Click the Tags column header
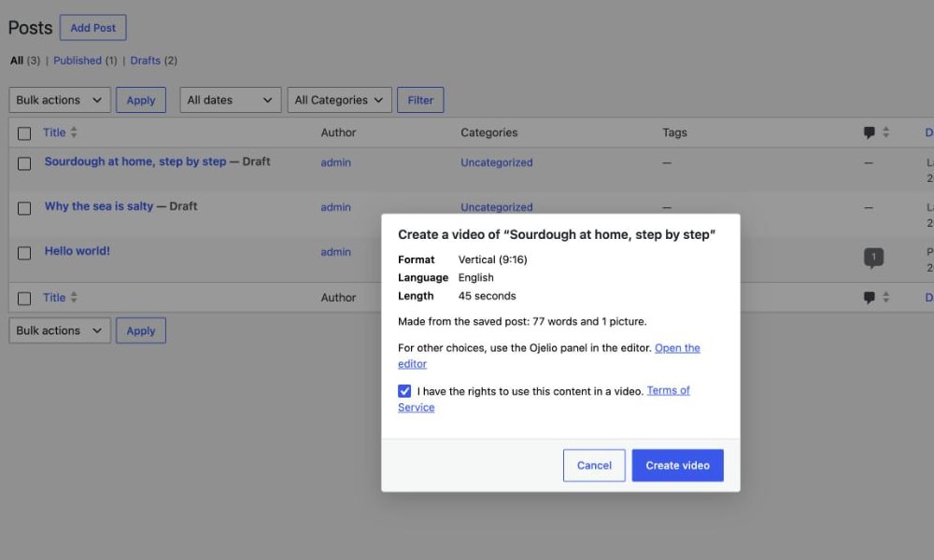The height and width of the screenshot is (560, 934). pos(675,133)
